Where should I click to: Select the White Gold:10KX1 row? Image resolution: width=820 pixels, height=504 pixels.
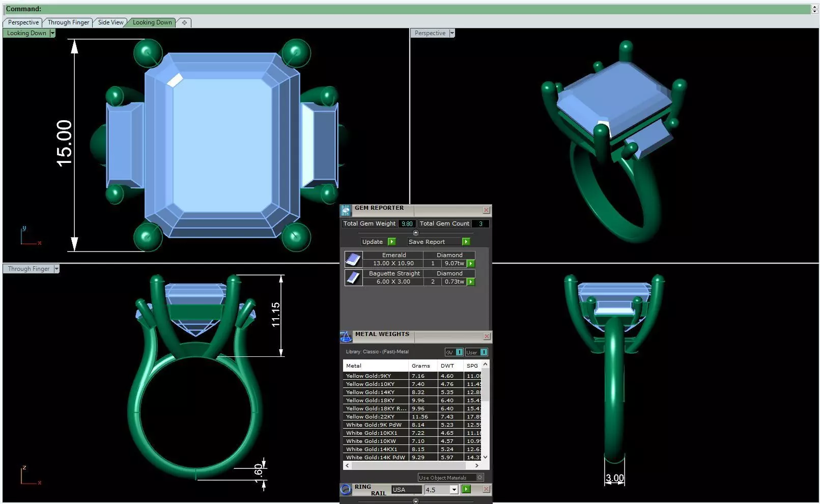[412, 433]
